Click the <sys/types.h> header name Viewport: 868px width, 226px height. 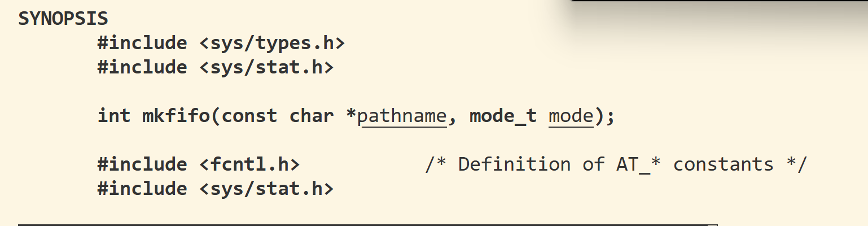click(271, 43)
